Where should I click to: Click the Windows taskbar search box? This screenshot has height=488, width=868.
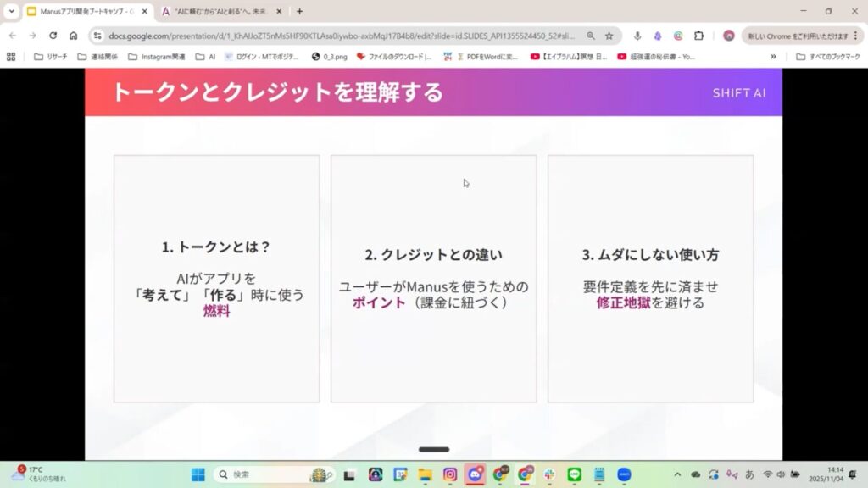pos(271,474)
